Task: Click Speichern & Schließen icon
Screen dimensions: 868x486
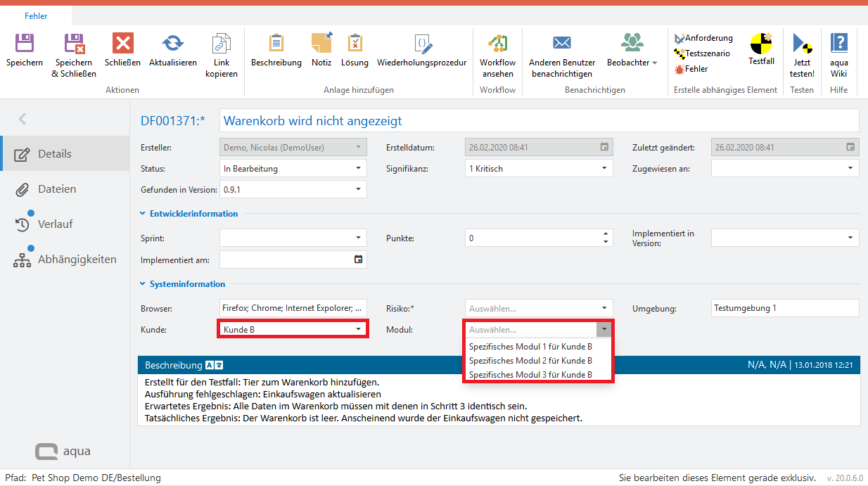Action: (x=74, y=44)
